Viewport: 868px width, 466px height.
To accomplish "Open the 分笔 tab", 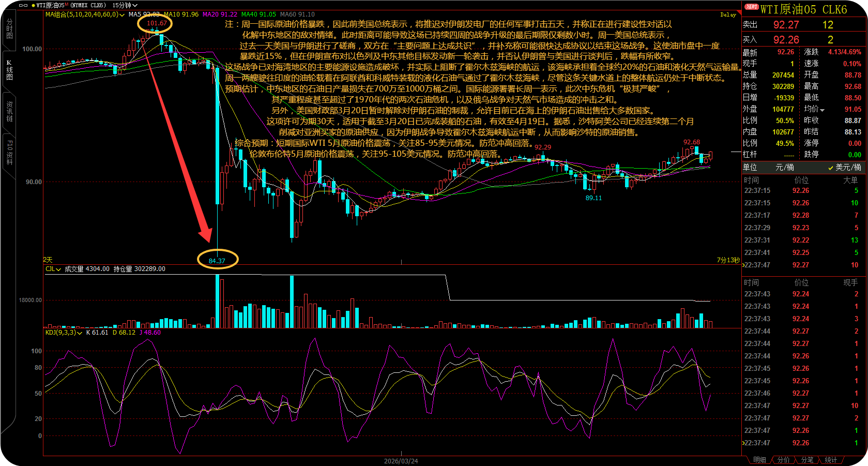I will [x=807, y=460].
